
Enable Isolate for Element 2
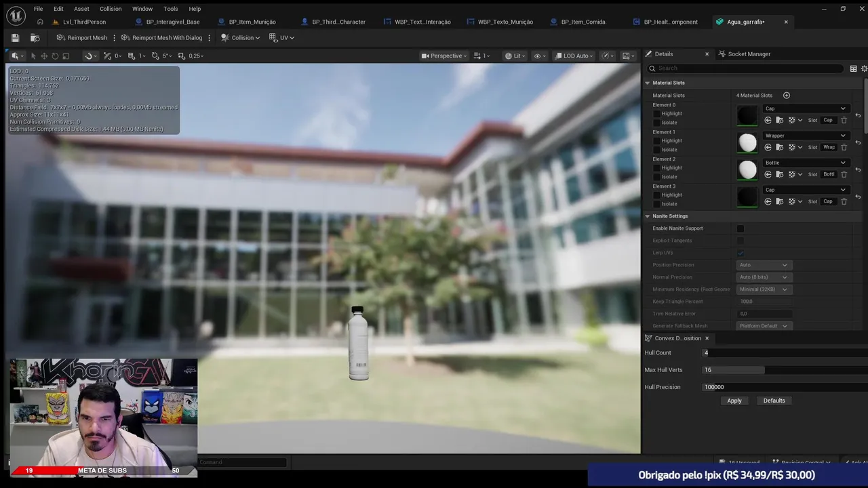click(x=656, y=177)
